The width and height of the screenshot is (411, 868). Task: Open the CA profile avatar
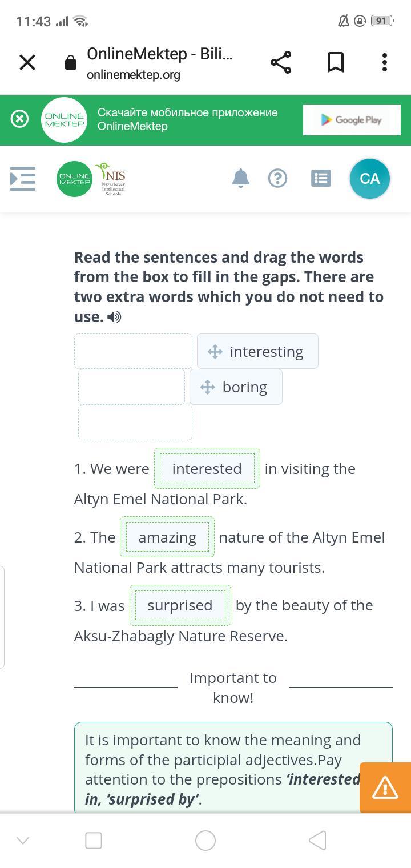(x=369, y=179)
